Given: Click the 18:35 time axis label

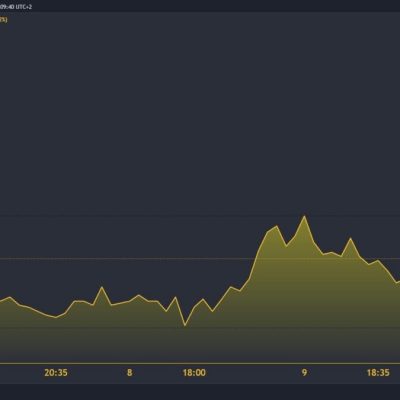Looking at the screenshot, I should tap(378, 372).
